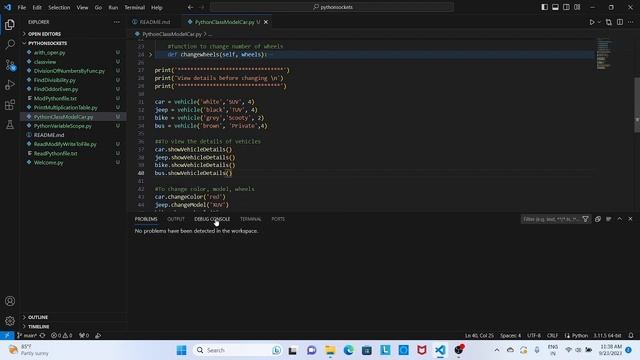Image resolution: width=640 pixels, height=360 pixels.
Task: Open ReadModifyWriteToFile.py file
Action: [x=65, y=144]
